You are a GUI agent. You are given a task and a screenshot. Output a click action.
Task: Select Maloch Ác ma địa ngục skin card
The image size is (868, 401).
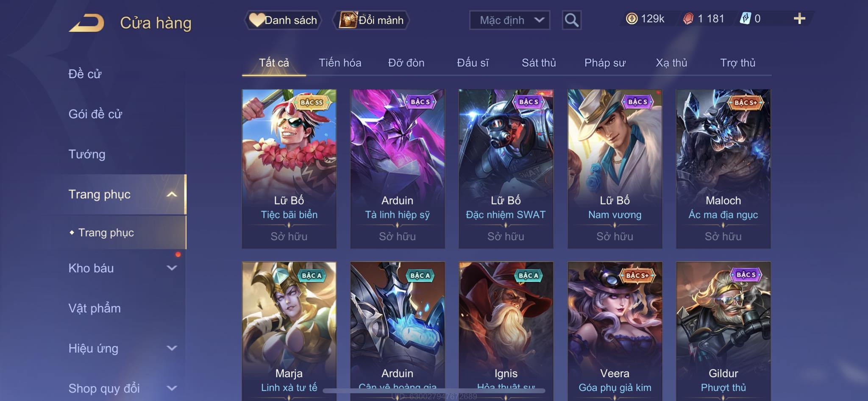723,169
